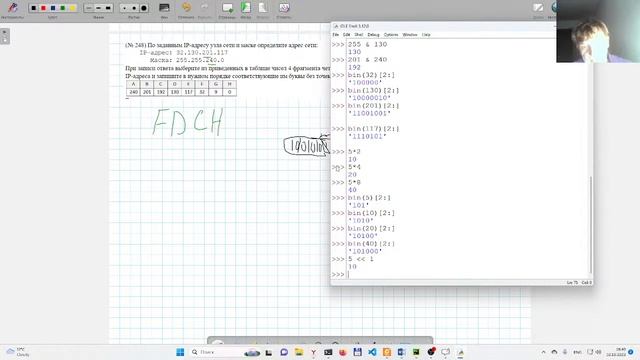Select the small eraser size
Image resolution: width=640 pixels, height=360 pixels.
[124, 8]
